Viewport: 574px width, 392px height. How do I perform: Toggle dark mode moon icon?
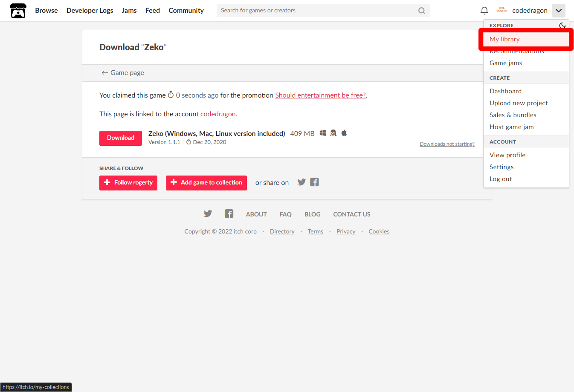[x=562, y=26]
